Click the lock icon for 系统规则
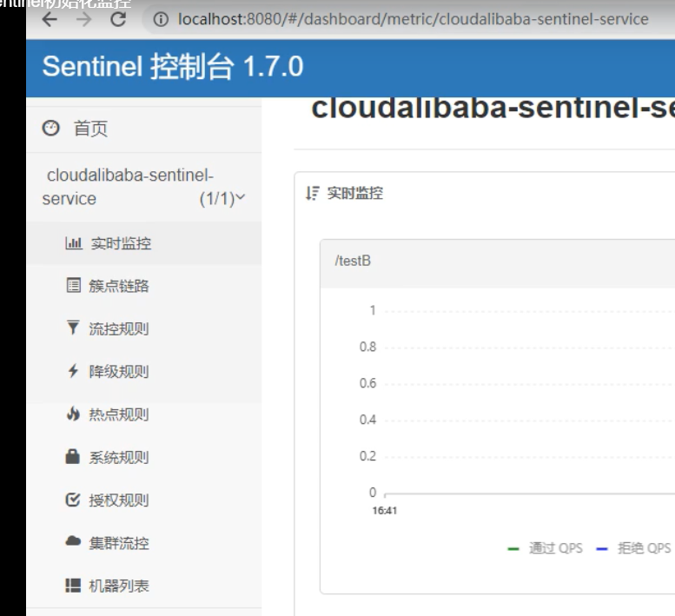The image size is (675, 616). coord(73,456)
